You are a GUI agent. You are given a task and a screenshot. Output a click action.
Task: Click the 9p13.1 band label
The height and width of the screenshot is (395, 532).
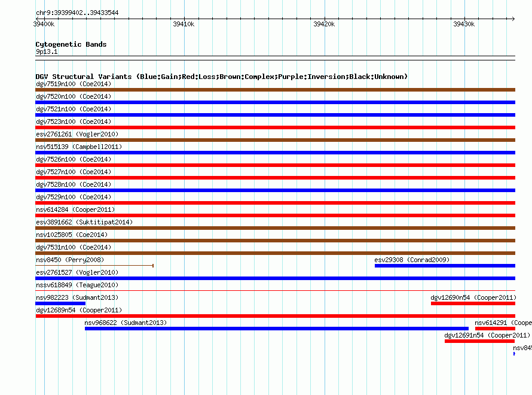tap(47, 51)
